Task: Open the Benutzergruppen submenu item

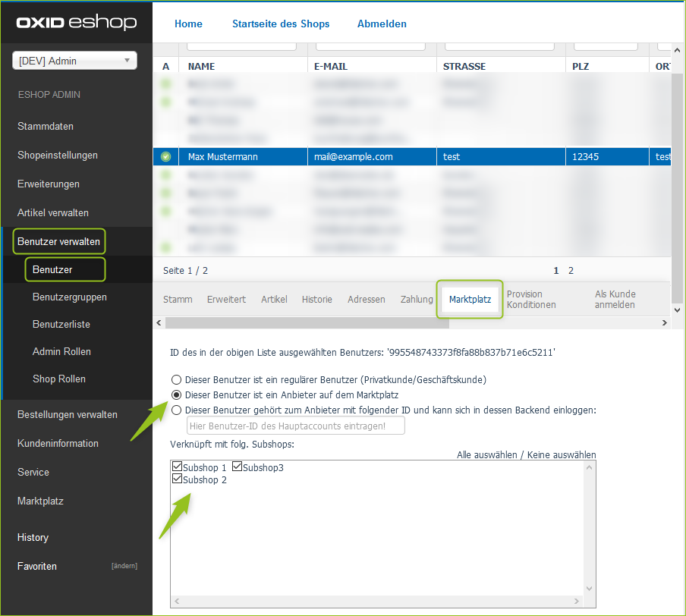Action: coord(70,297)
